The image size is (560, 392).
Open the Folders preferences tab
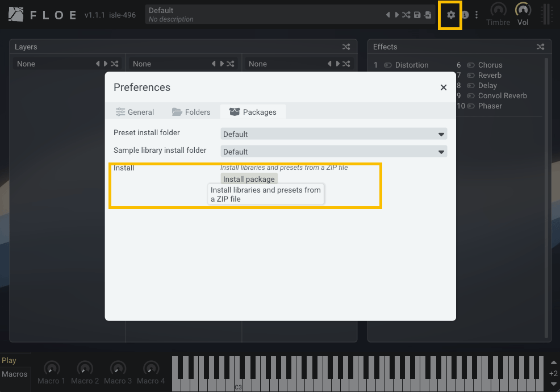point(191,112)
